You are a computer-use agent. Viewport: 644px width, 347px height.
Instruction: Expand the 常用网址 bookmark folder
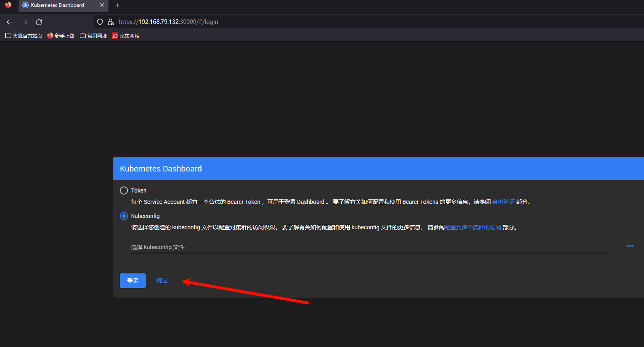coord(94,36)
